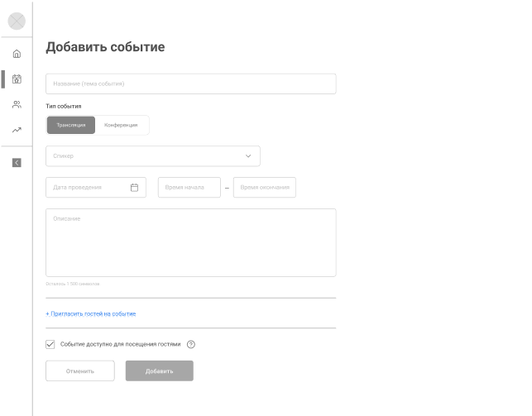Open the users section in sidebar
The image size is (532, 416).
point(17,105)
